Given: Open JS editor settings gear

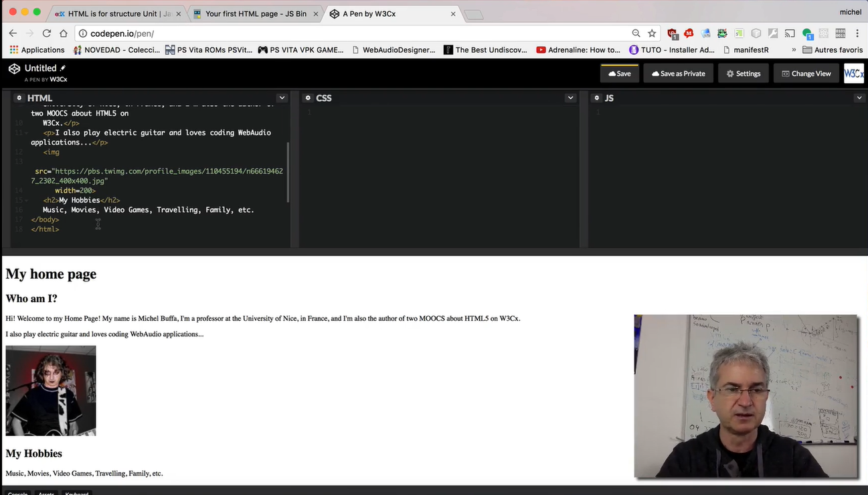Looking at the screenshot, I should tap(597, 98).
